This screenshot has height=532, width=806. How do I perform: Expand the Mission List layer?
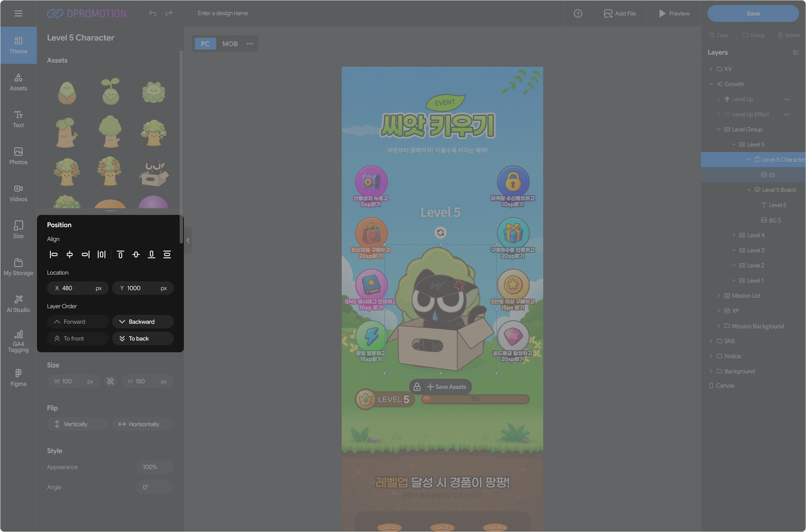(x=718, y=296)
